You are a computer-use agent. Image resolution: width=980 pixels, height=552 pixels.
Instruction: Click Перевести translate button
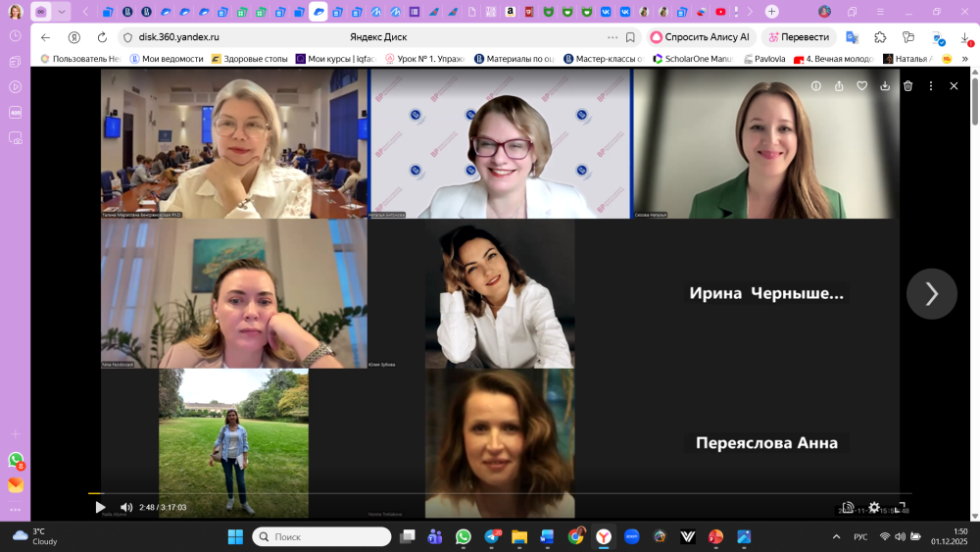(x=798, y=37)
